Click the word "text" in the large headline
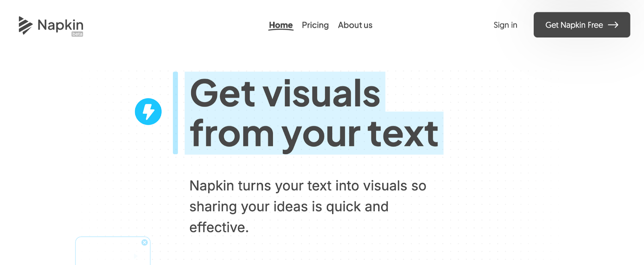The height and width of the screenshot is (265, 644). pos(402,134)
